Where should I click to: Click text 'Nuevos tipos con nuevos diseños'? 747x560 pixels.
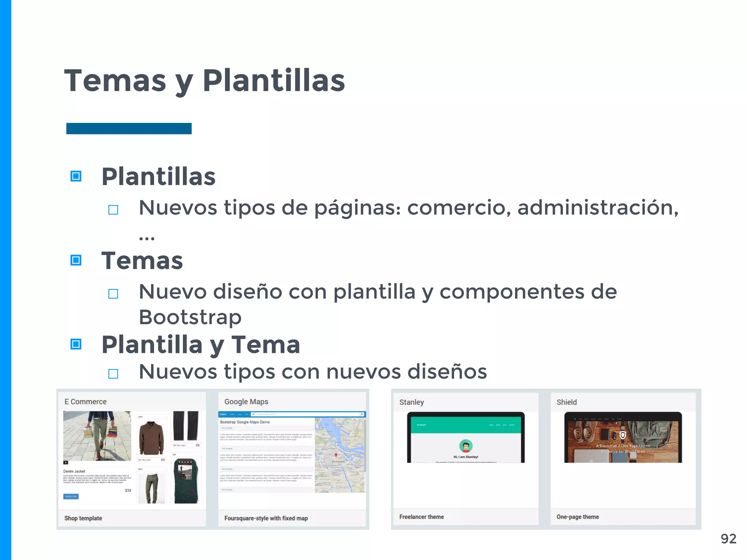click(313, 372)
